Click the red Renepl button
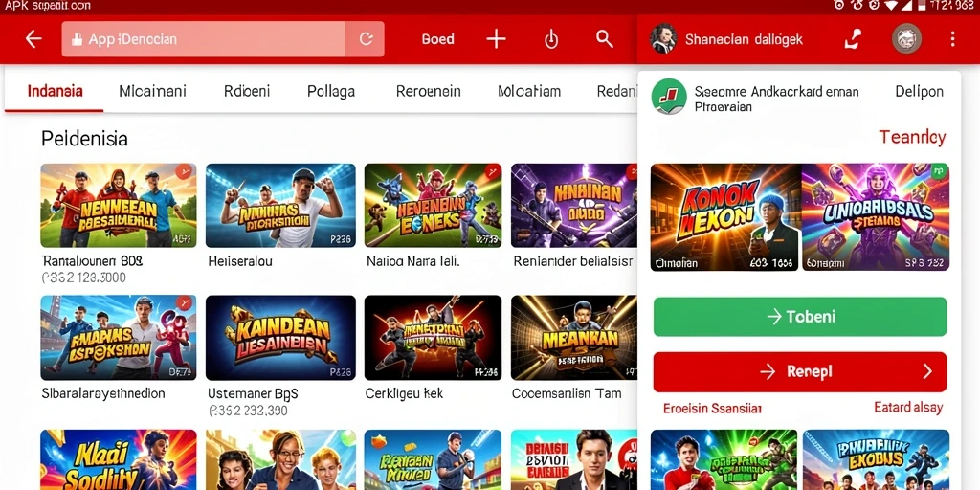This screenshot has width=980, height=490. point(800,372)
